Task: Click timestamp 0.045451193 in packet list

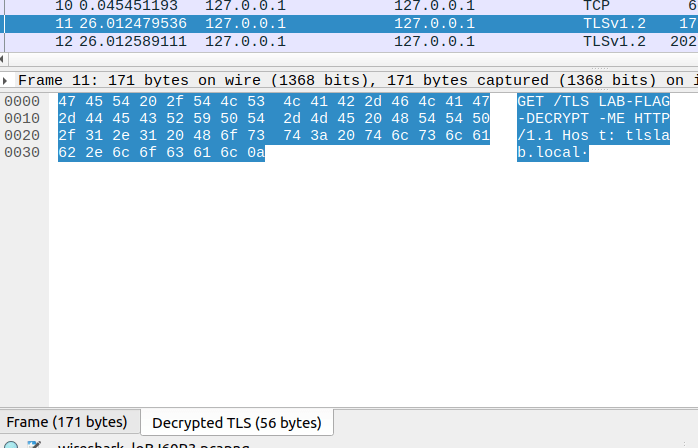Action: click(129, 6)
